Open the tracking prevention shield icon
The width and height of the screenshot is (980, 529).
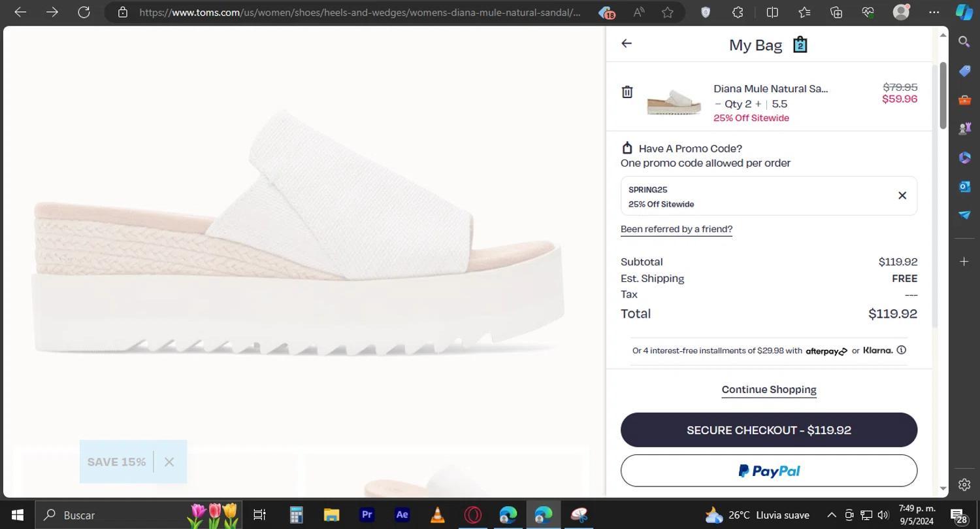[706, 12]
